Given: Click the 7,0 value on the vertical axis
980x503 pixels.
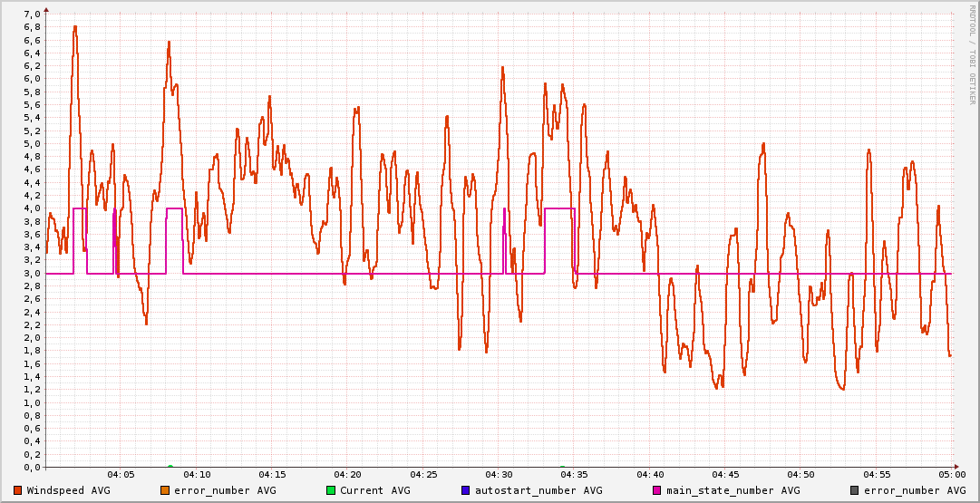Looking at the screenshot, I should pos(32,14).
